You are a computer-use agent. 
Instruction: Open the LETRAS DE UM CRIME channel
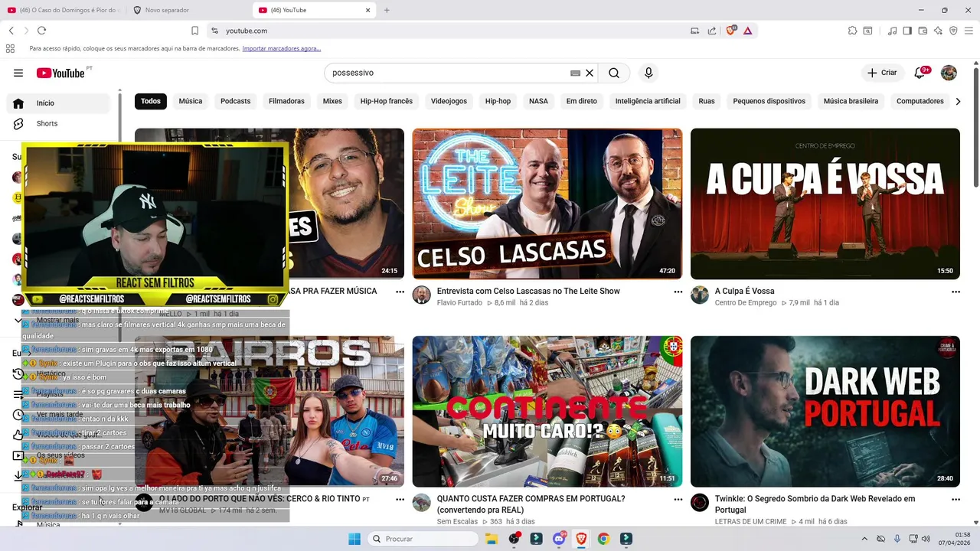tap(751, 521)
